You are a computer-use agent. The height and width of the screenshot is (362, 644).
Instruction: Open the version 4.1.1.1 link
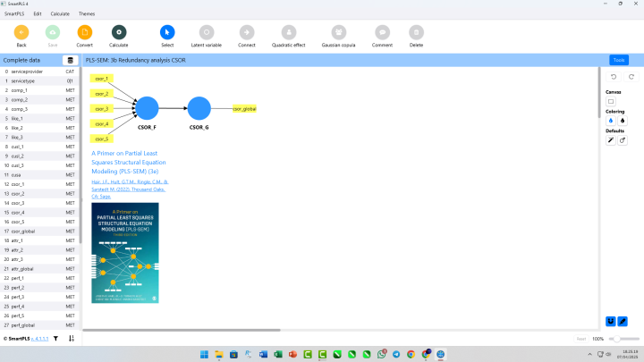coord(40,339)
